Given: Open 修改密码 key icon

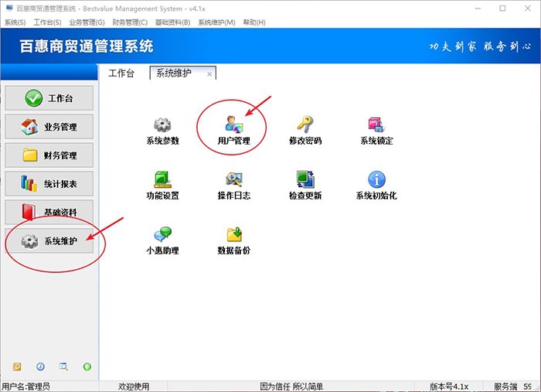Looking at the screenshot, I should pos(305,124).
